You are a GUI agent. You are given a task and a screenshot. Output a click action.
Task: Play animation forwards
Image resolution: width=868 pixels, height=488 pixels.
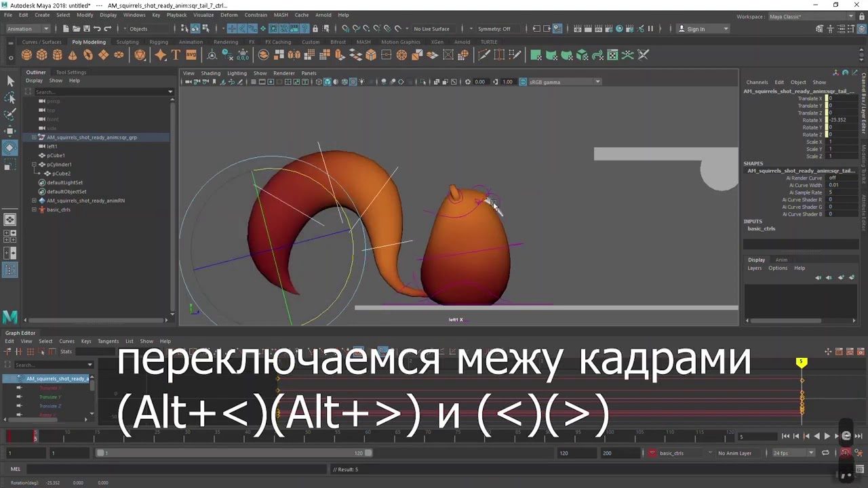pos(827,436)
